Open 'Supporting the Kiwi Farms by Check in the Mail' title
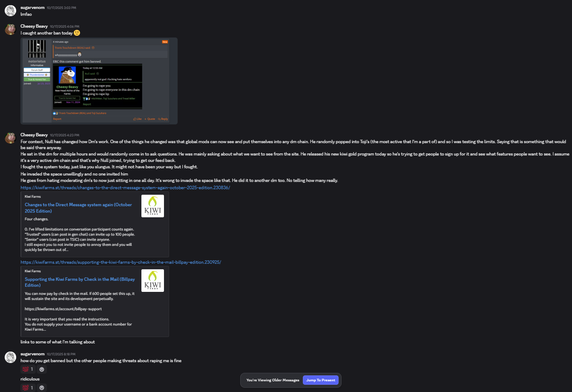The width and height of the screenshot is (572, 392). click(80, 282)
